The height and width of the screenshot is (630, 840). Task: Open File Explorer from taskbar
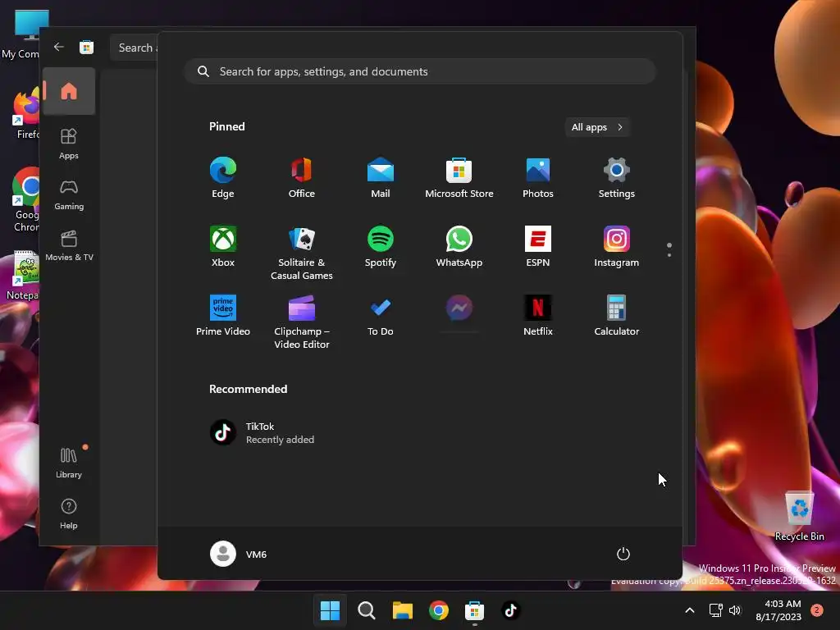[x=402, y=610]
